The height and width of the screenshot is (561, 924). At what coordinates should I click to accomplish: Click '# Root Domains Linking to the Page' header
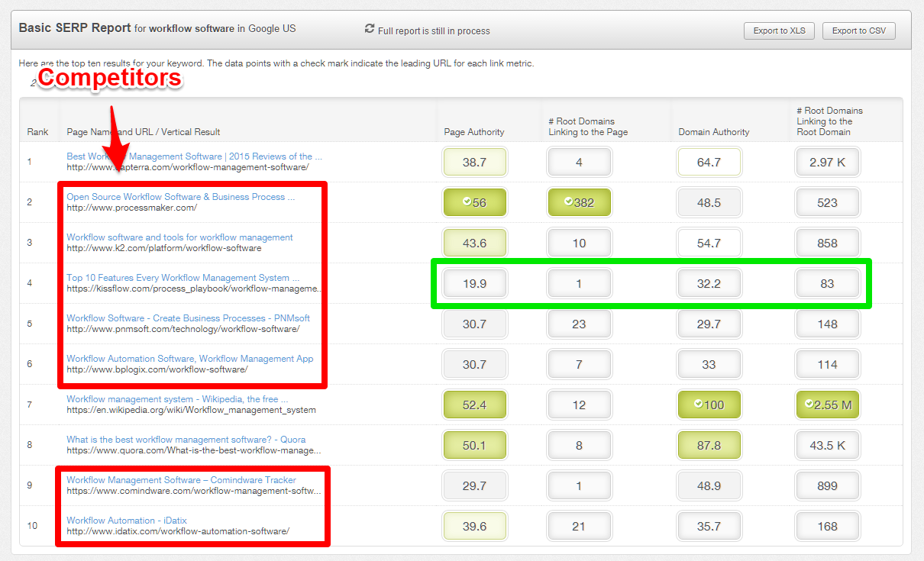point(586,127)
